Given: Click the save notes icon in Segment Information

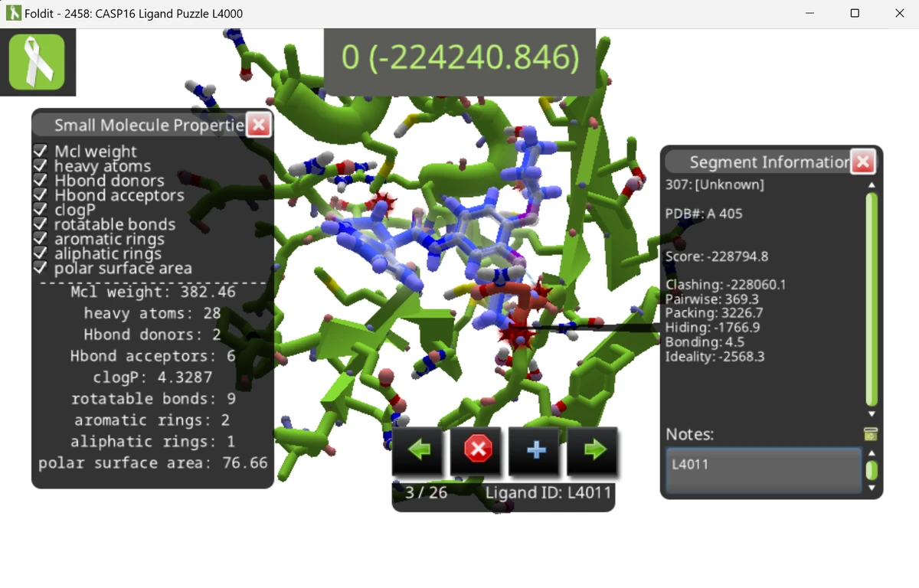Looking at the screenshot, I should click(870, 434).
